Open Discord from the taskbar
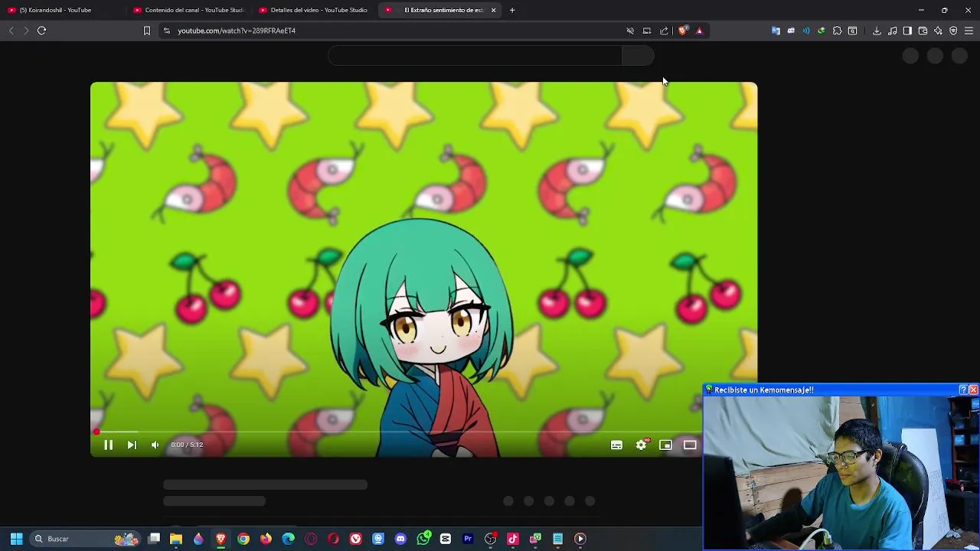 400,539
